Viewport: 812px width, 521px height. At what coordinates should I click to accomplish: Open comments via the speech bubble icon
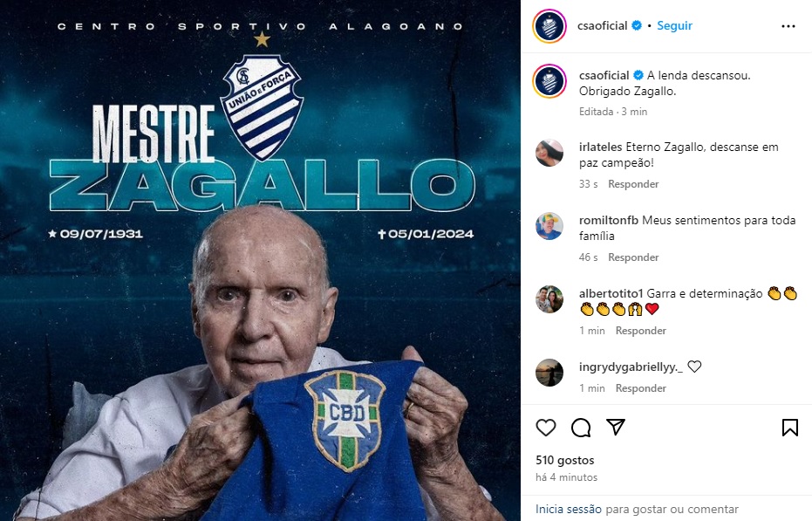581,428
